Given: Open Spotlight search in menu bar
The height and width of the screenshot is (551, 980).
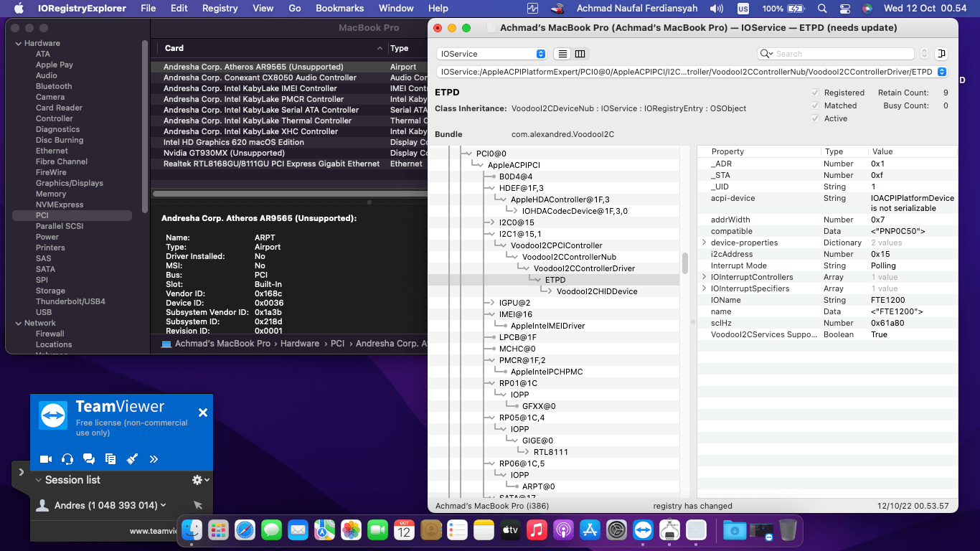Looking at the screenshot, I should [823, 9].
